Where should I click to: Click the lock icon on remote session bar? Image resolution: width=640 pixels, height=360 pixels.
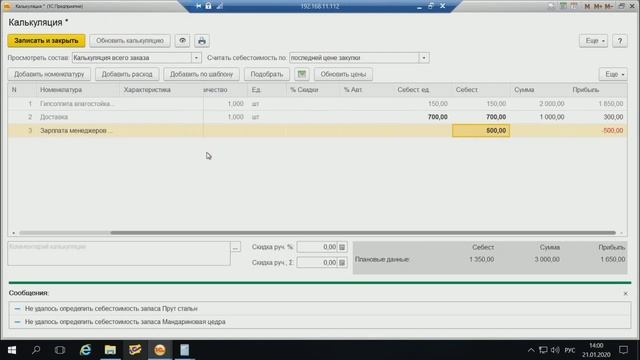(209, 6)
